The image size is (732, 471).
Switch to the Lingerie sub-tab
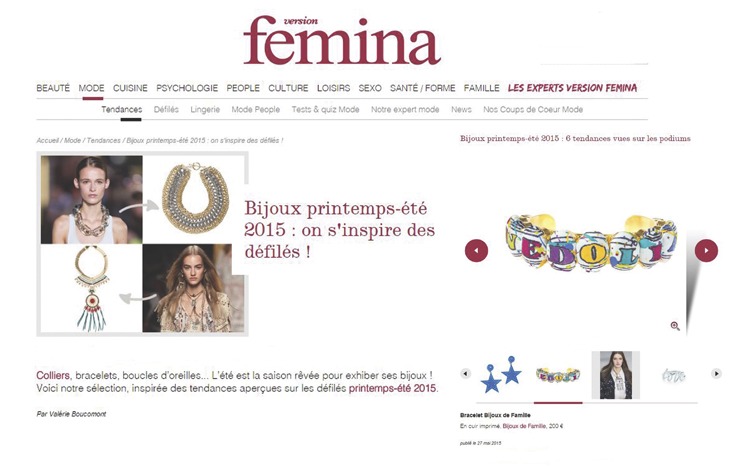coord(205,109)
